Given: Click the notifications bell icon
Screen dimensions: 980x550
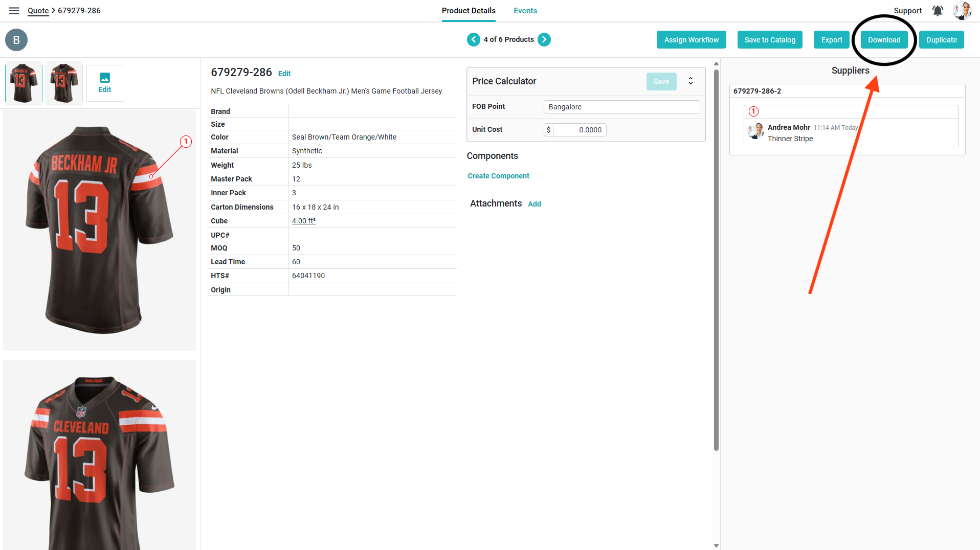Looking at the screenshot, I should (x=937, y=11).
